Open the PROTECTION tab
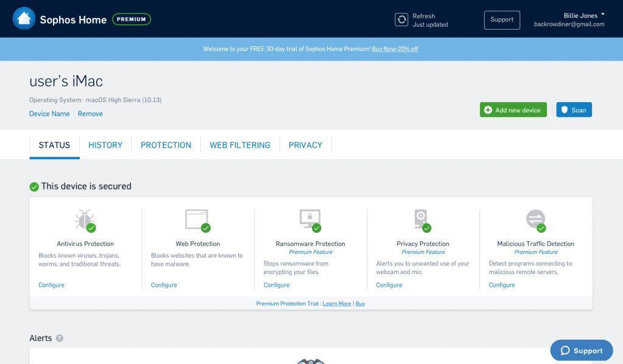The height and width of the screenshot is (364, 623). pyautogui.click(x=166, y=145)
